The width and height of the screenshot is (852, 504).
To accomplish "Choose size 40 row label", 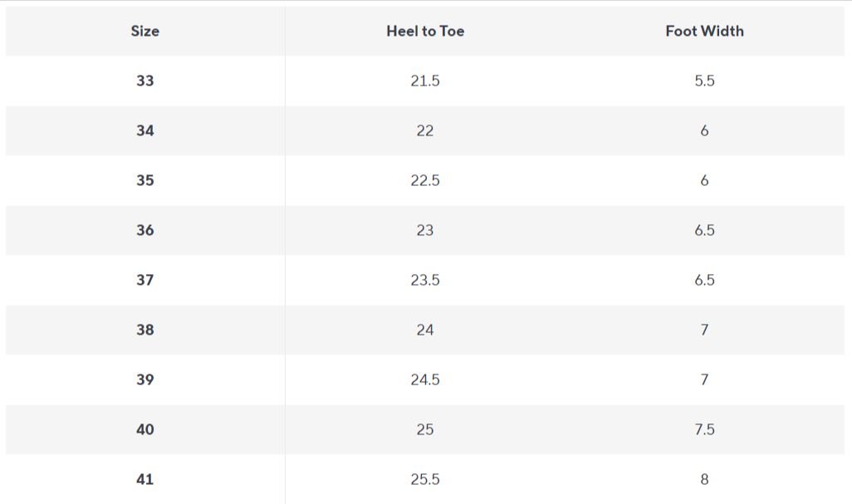I will tap(145, 430).
